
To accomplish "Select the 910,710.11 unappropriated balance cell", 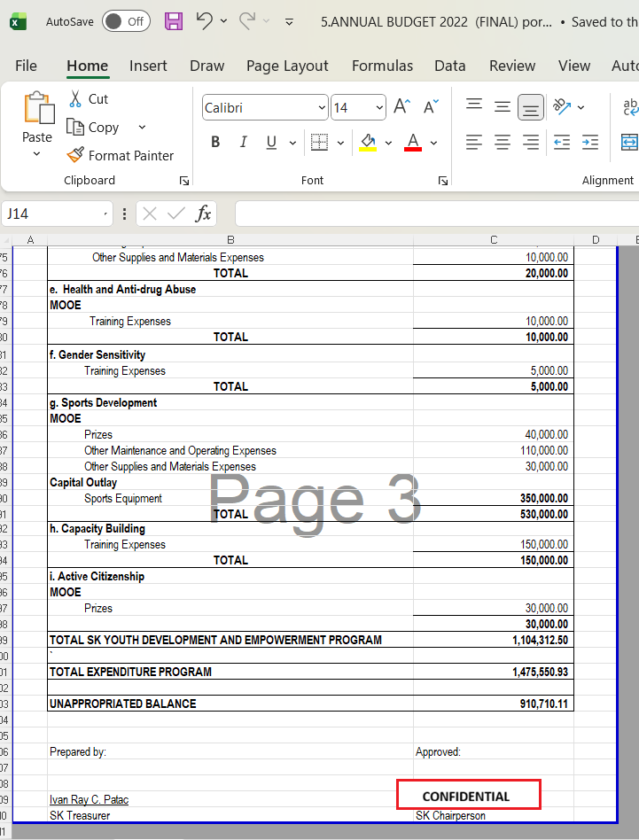I will click(x=494, y=704).
